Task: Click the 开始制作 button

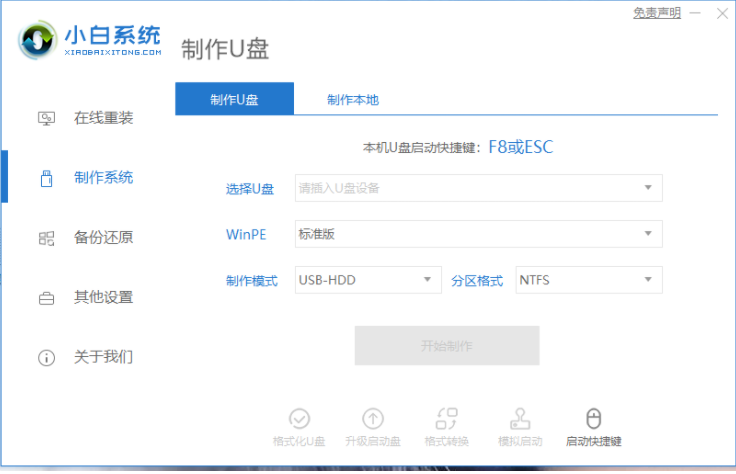Action: pyautogui.click(x=447, y=346)
